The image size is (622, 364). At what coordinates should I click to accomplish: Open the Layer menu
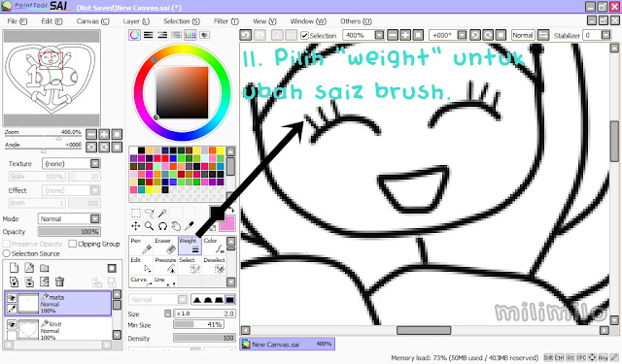pyautogui.click(x=136, y=21)
